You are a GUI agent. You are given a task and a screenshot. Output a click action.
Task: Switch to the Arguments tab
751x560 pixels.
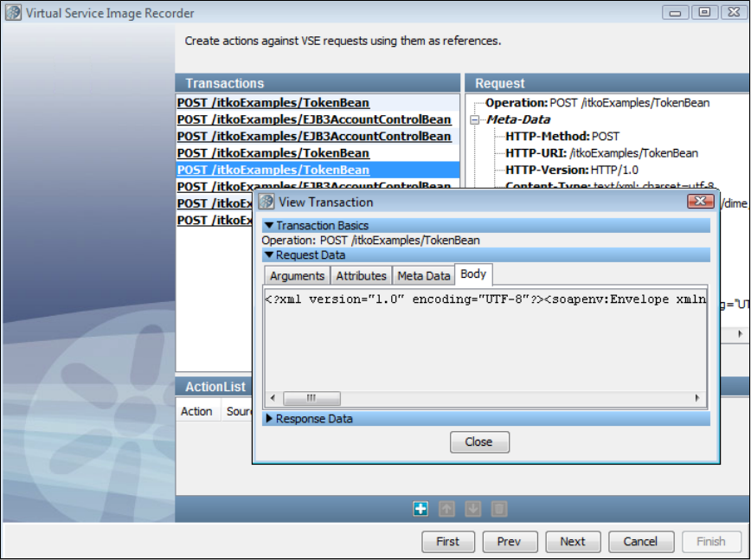297,276
